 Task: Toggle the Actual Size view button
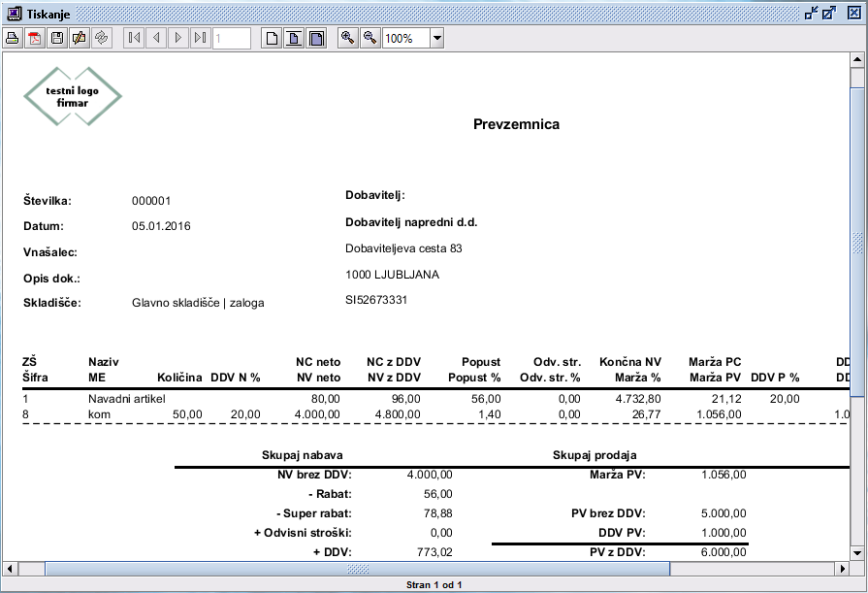tap(272, 38)
